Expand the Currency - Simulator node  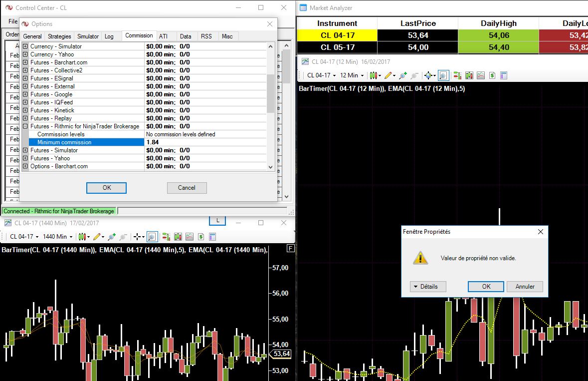pyautogui.click(x=25, y=46)
